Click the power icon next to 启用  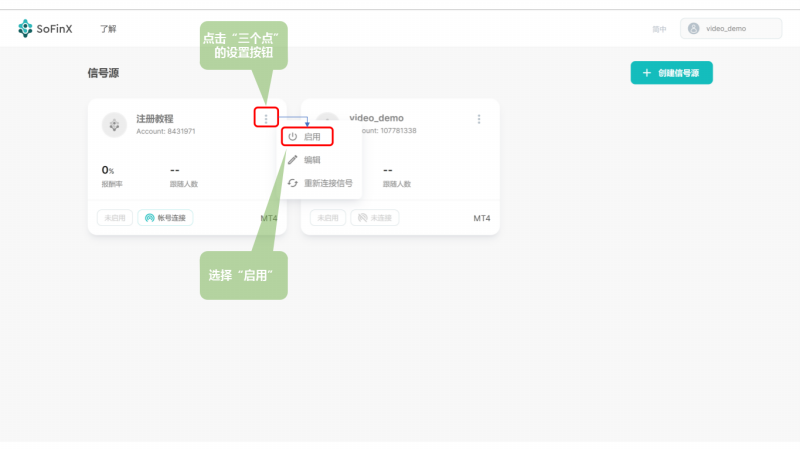[292, 137]
